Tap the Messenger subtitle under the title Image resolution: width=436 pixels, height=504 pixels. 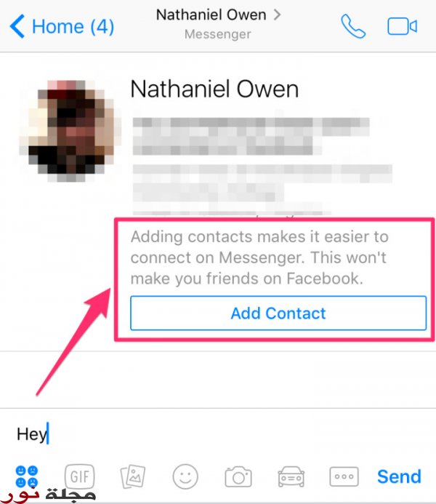point(218,34)
